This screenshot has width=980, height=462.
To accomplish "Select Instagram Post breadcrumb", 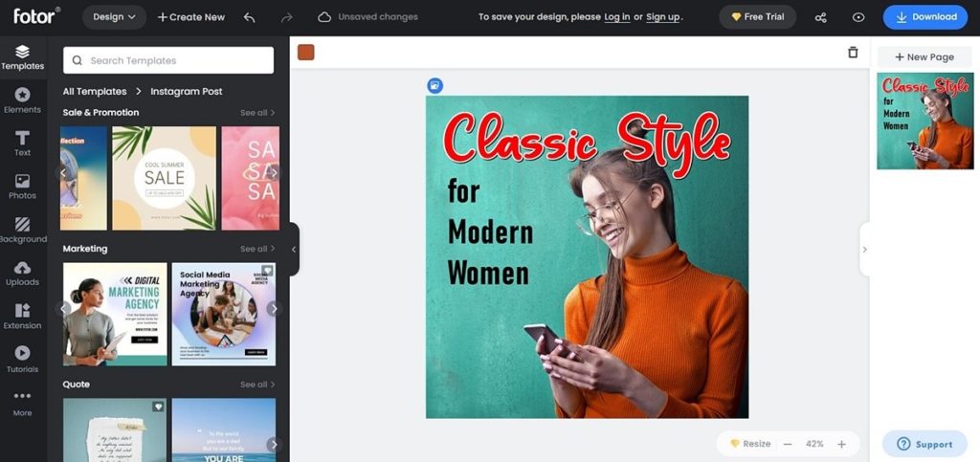I will (187, 91).
